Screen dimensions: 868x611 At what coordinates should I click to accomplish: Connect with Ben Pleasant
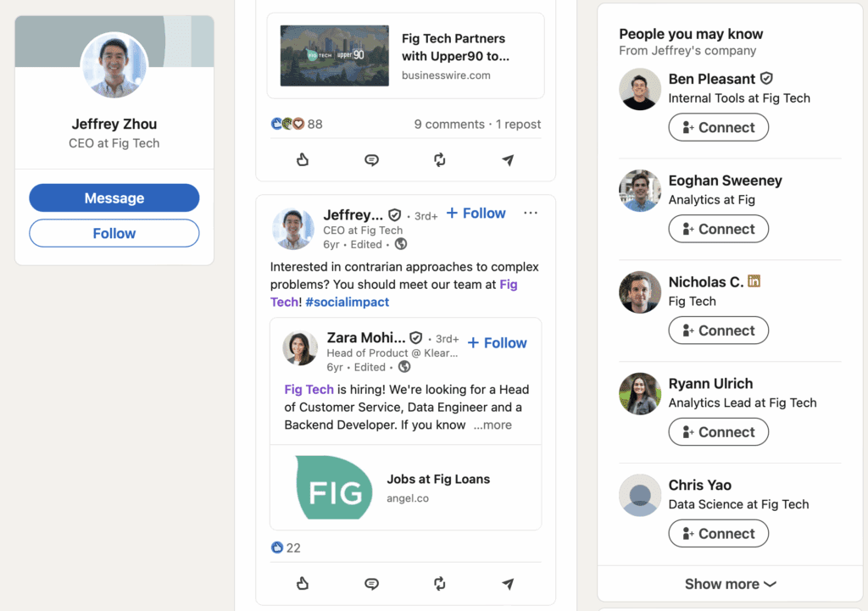(718, 128)
